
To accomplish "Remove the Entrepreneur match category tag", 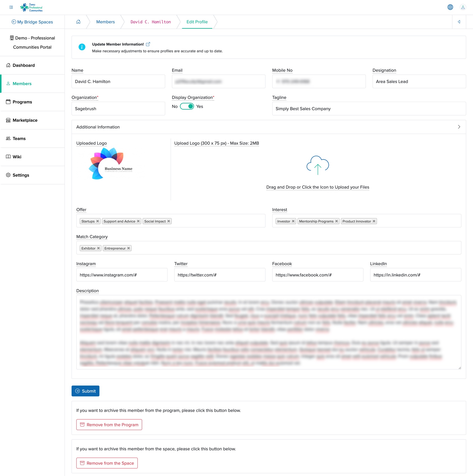I will (x=129, y=248).
